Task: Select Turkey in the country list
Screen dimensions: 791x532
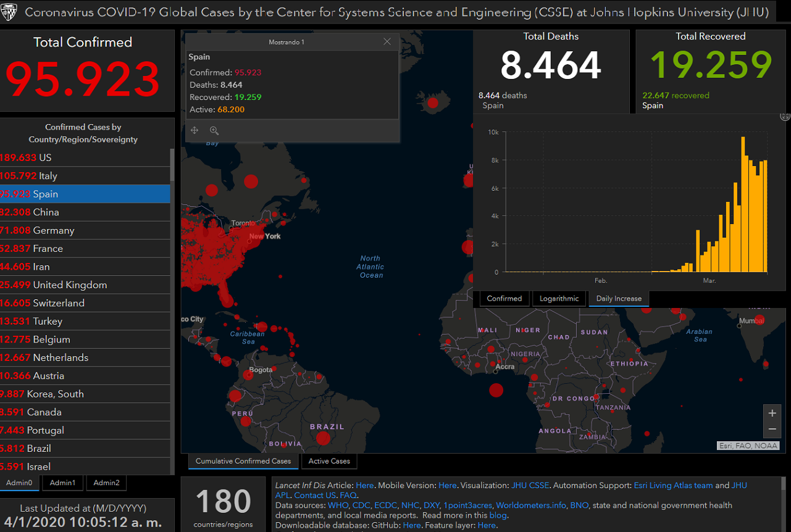Action: pyautogui.click(x=85, y=322)
